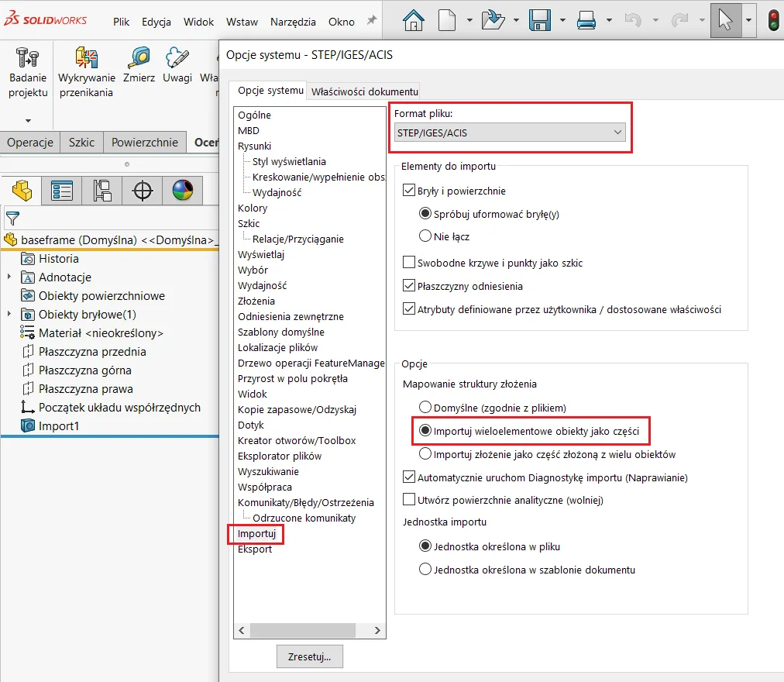Select Importuj wieloelementowe obiekty jako części
This screenshot has height=682, width=784.
pos(425,430)
